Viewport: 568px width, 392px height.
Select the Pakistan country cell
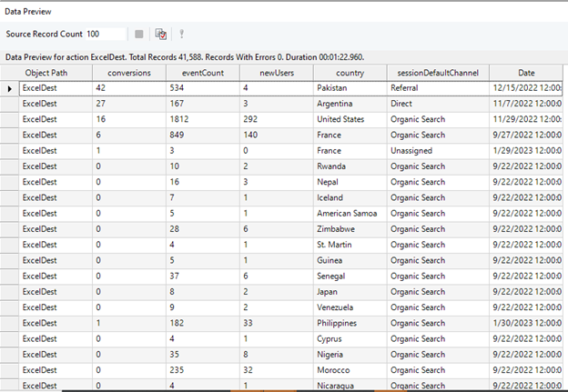(x=350, y=88)
